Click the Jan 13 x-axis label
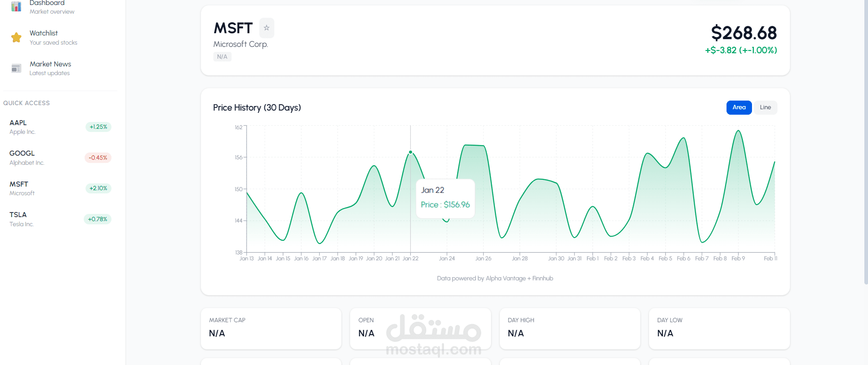Viewport: 868px width, 365px height. point(247,259)
